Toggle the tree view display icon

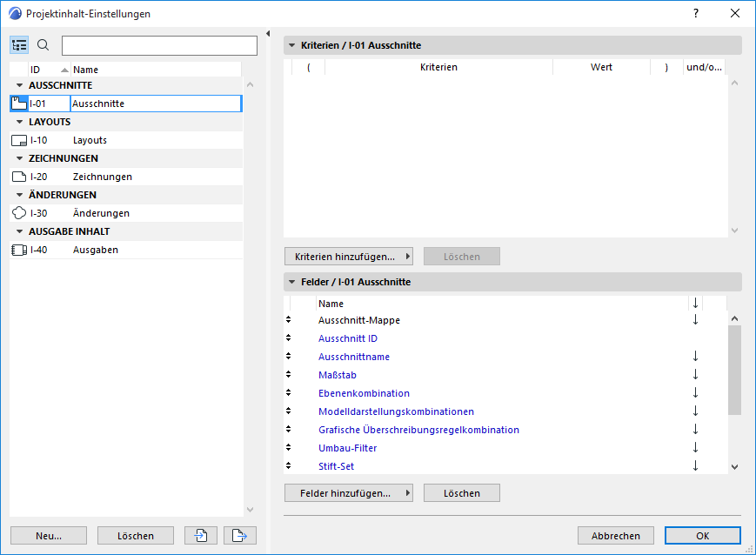tap(19, 45)
